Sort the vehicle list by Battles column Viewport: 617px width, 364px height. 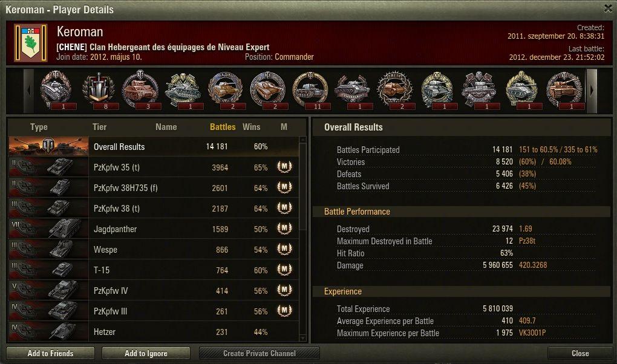coord(223,127)
